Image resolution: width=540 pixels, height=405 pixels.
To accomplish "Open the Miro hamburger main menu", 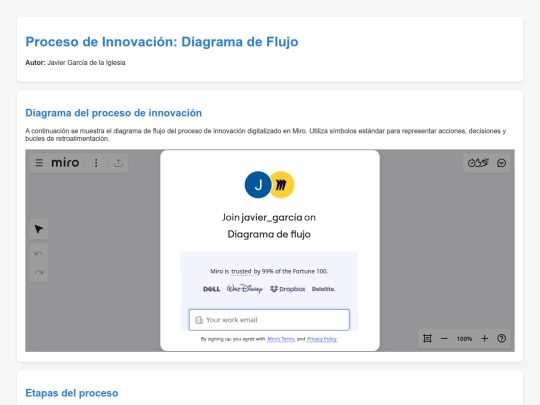I will point(39,163).
